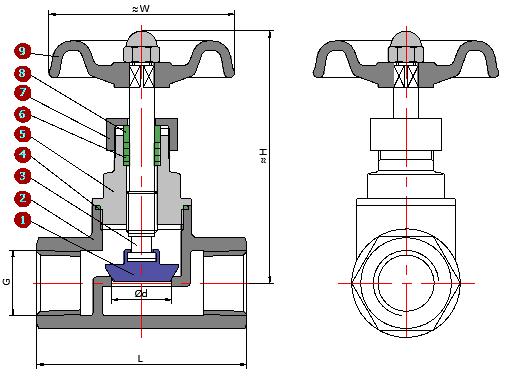Click the ≈H height dimension label

pyautogui.click(x=263, y=156)
